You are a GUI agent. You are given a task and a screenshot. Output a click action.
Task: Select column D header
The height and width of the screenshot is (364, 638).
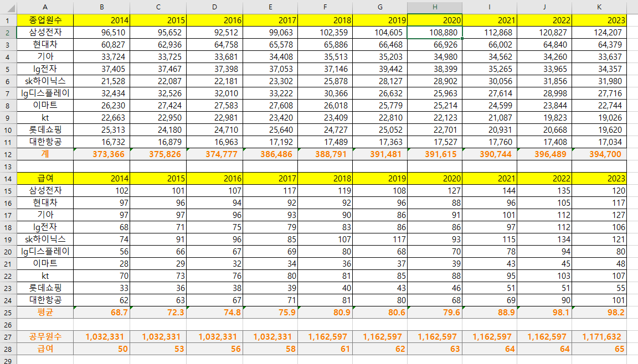tap(214, 7)
